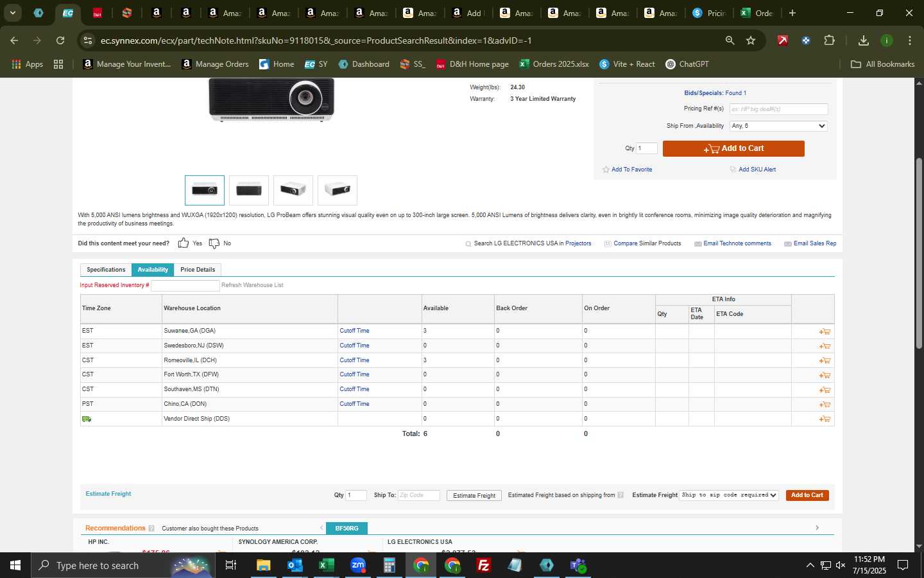Viewport: 924px width, 578px height.
Task: Bookmark this page with the star icon
Action: (x=751, y=40)
